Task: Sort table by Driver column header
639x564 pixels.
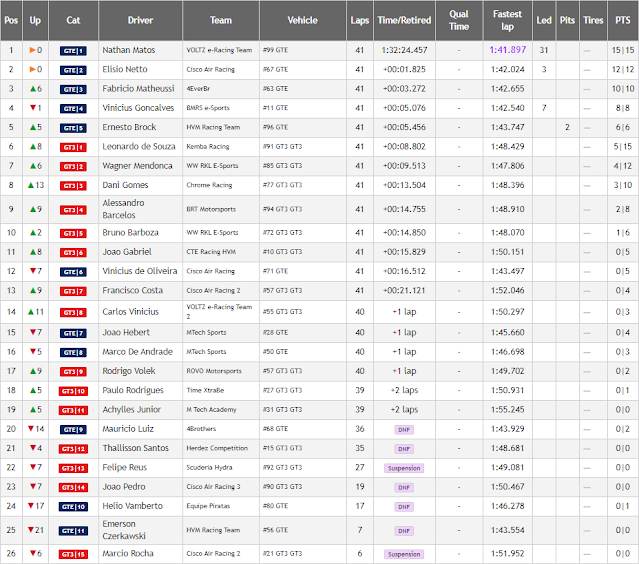Action: click(x=140, y=20)
